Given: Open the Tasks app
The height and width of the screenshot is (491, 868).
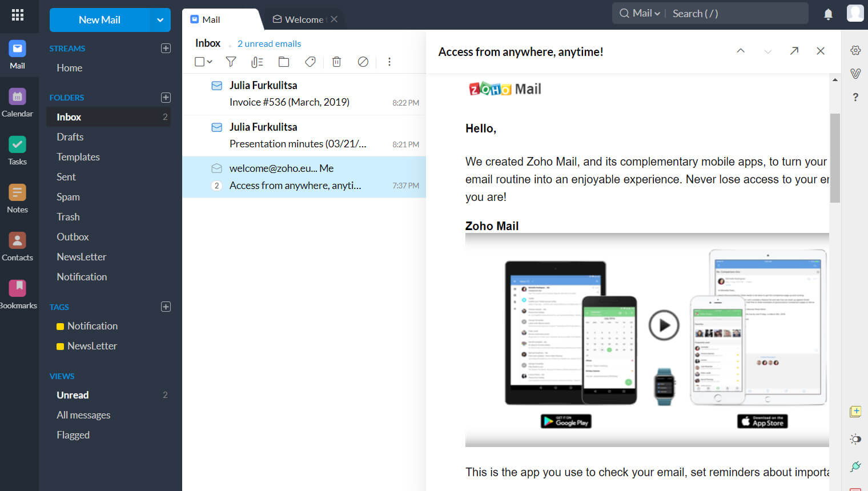Looking at the screenshot, I should coord(17,151).
